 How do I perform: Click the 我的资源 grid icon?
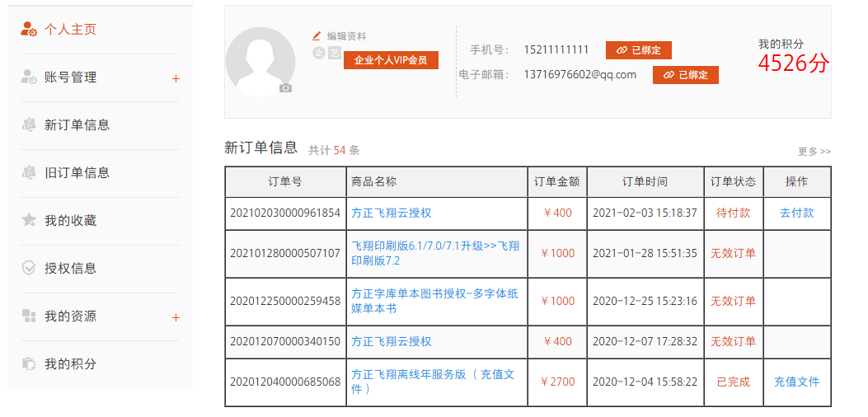[29, 316]
